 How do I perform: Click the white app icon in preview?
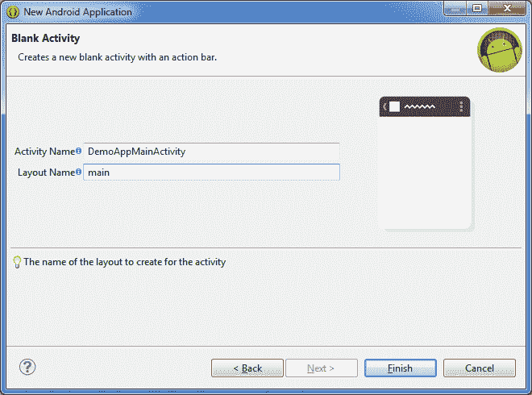tap(394, 106)
